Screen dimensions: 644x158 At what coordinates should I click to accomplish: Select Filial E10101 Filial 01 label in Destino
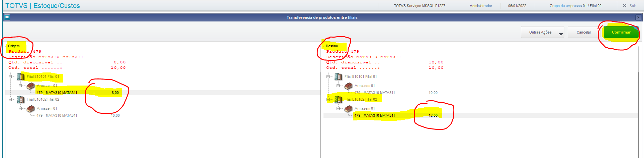click(361, 76)
